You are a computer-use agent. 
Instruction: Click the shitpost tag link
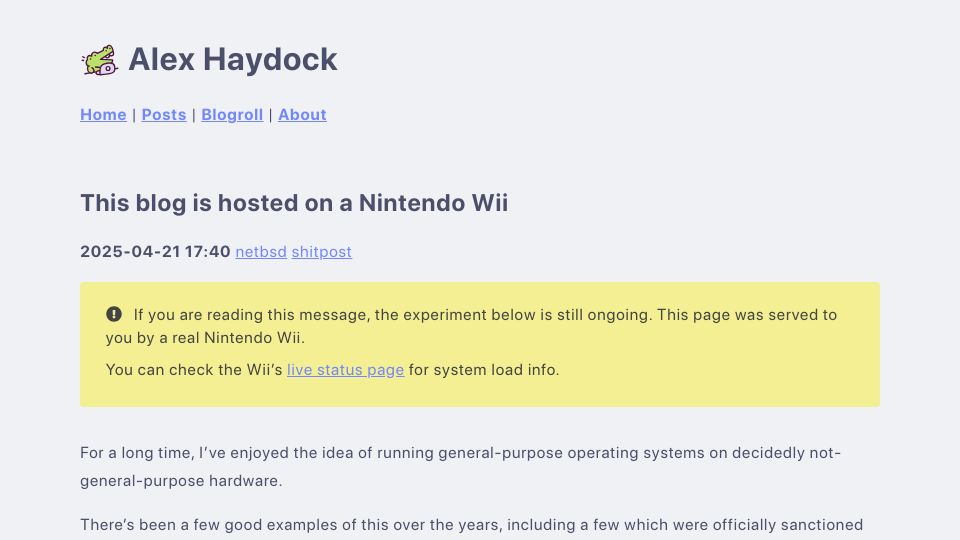(x=321, y=252)
